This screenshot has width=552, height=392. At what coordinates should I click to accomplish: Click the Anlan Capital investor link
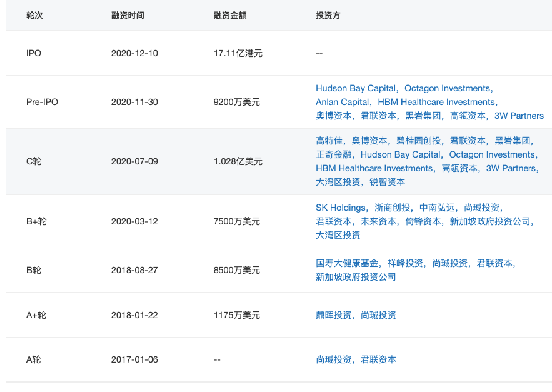(x=342, y=102)
